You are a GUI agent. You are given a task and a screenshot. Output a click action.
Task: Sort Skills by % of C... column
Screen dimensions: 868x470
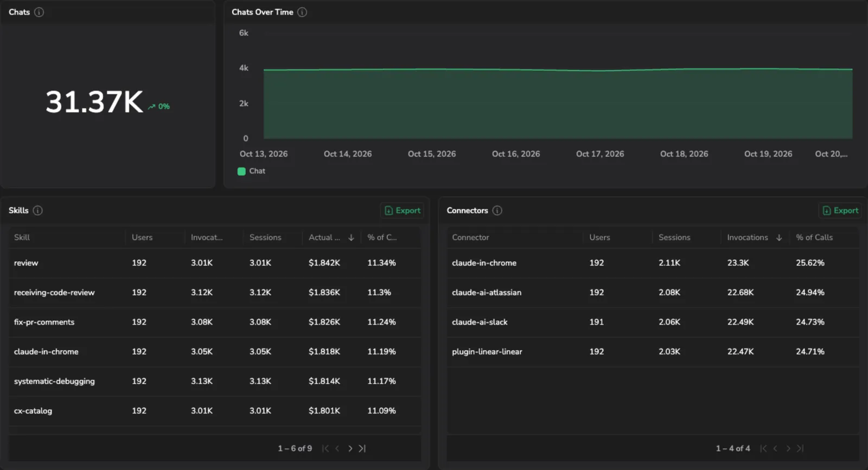point(382,237)
